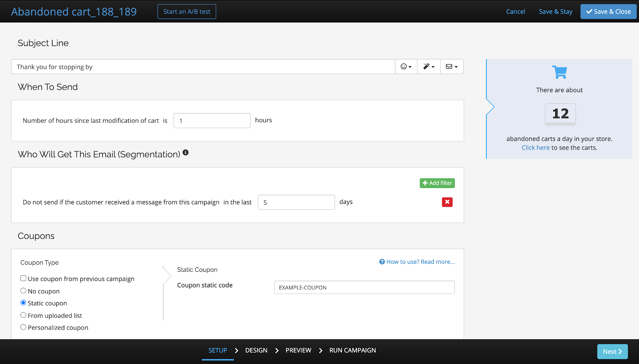Click the Add filter button
Image resolution: width=639 pixels, height=364 pixels.
437,183
